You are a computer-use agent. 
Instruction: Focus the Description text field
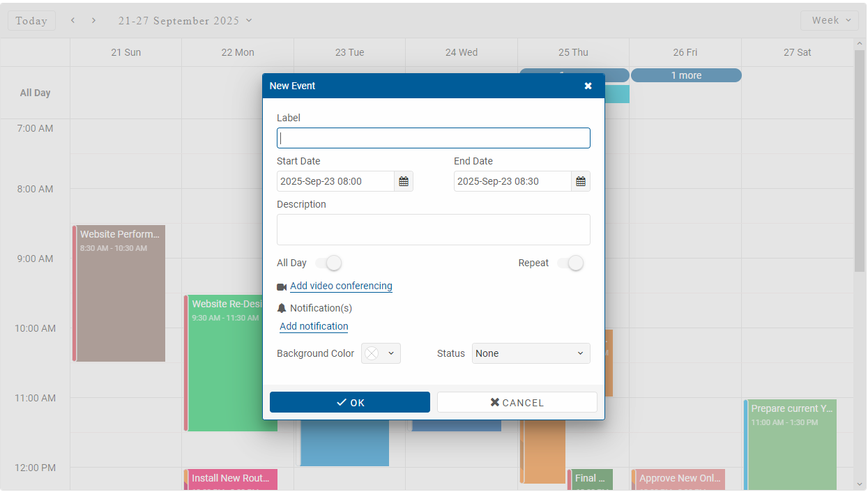pos(433,229)
